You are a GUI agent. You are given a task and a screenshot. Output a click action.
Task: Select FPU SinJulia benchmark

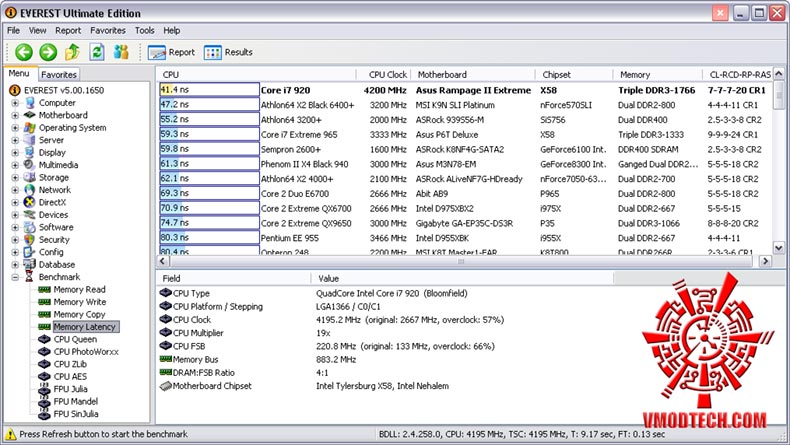[x=76, y=414]
